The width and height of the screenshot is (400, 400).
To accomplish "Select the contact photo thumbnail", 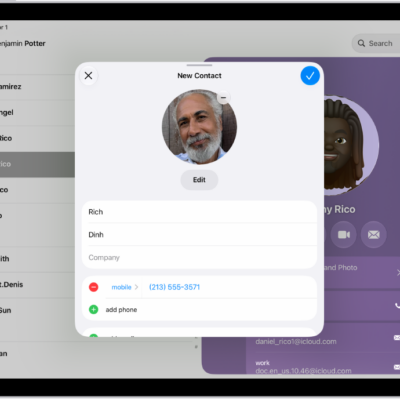I will (x=199, y=127).
